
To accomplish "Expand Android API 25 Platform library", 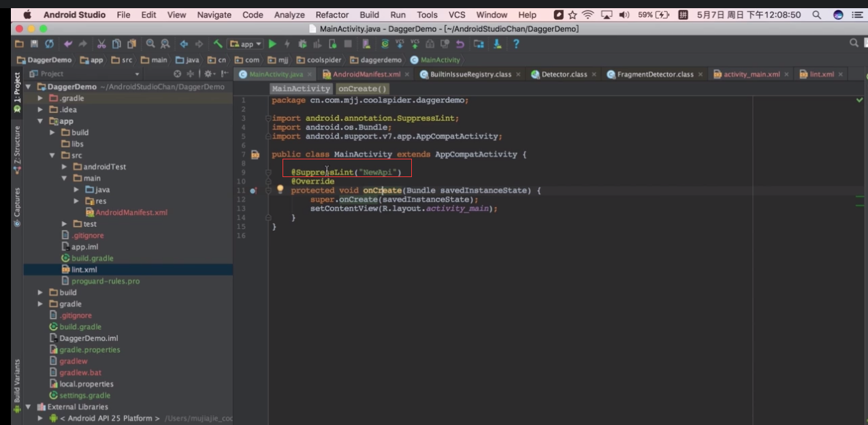I will coord(41,418).
